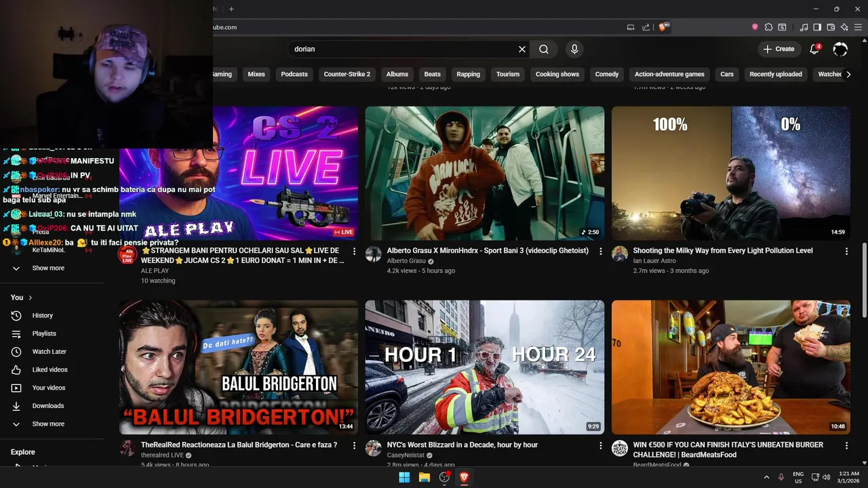Open the Brave Wallet icon

(831, 27)
